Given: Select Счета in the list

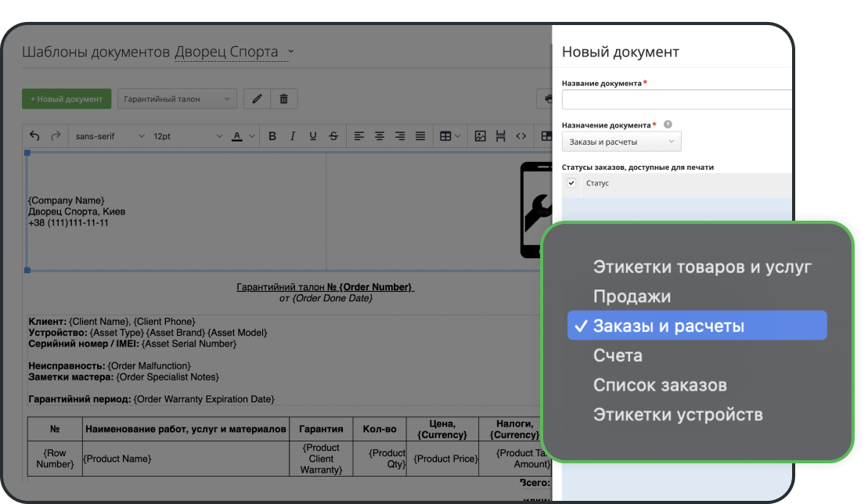Looking at the screenshot, I should [x=618, y=355].
